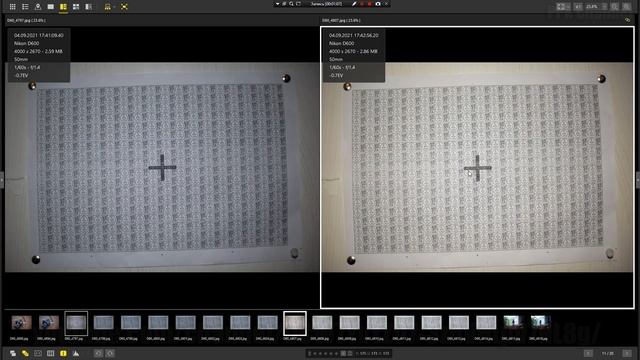Take a snapshot with recorder camera icon
640x360 pixels.
pyautogui.click(x=378, y=4)
